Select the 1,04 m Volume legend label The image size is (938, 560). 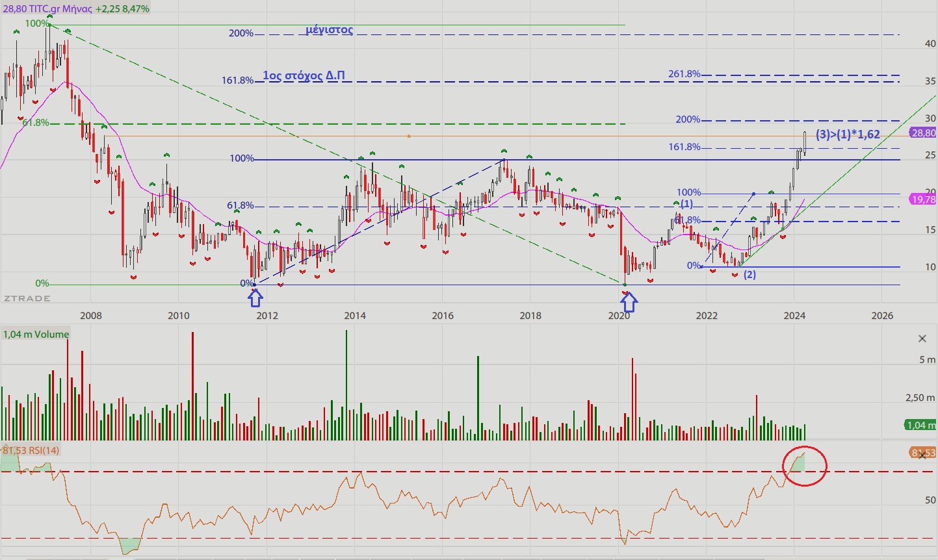point(36,334)
